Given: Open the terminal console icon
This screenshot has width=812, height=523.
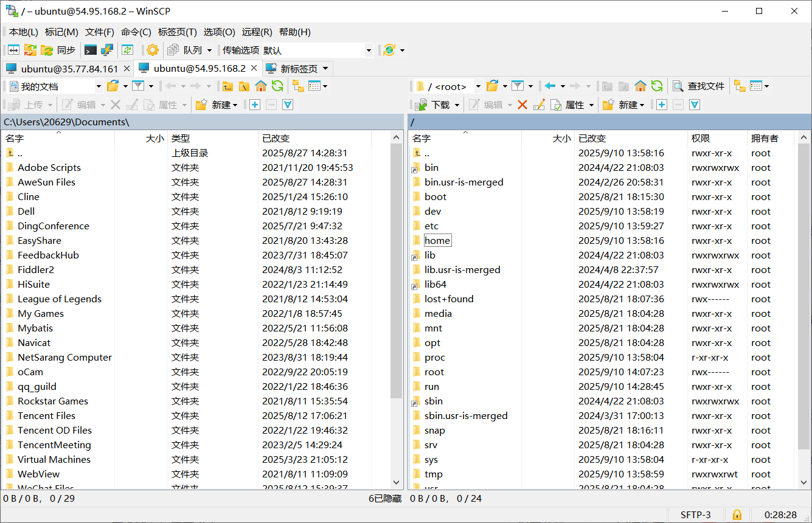Looking at the screenshot, I should click(x=91, y=50).
